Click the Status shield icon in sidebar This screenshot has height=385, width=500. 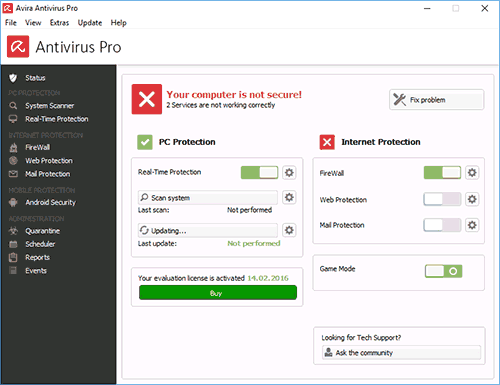[13, 78]
